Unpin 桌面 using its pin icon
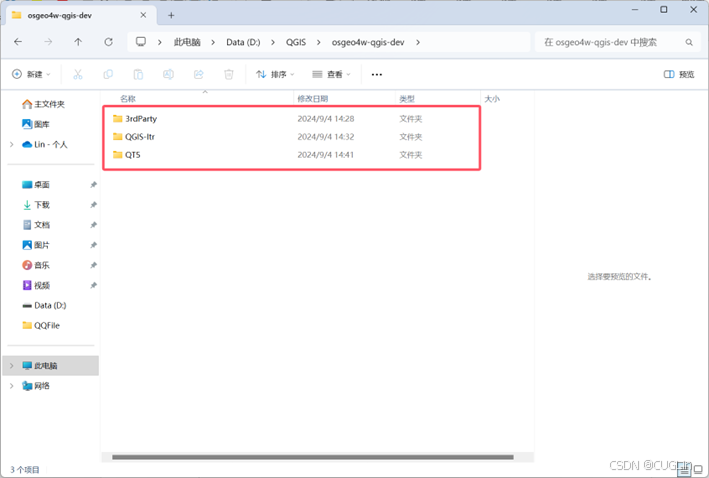Image resolution: width=709 pixels, height=478 pixels. pos(93,185)
